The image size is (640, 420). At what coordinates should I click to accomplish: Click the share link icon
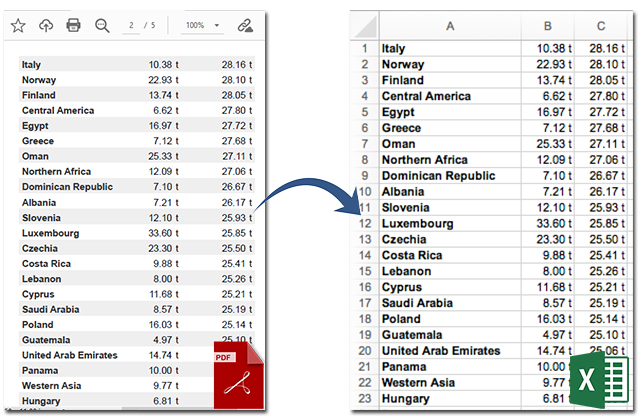[245, 25]
